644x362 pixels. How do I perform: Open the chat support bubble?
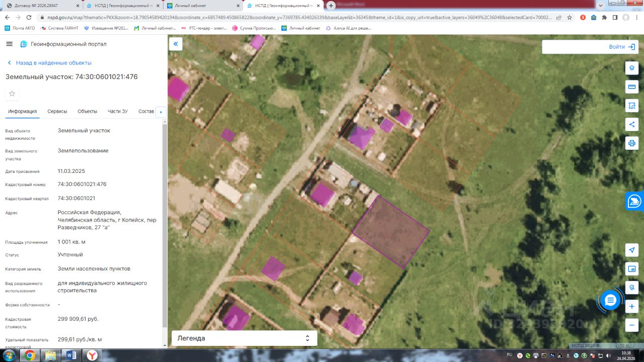(x=610, y=301)
